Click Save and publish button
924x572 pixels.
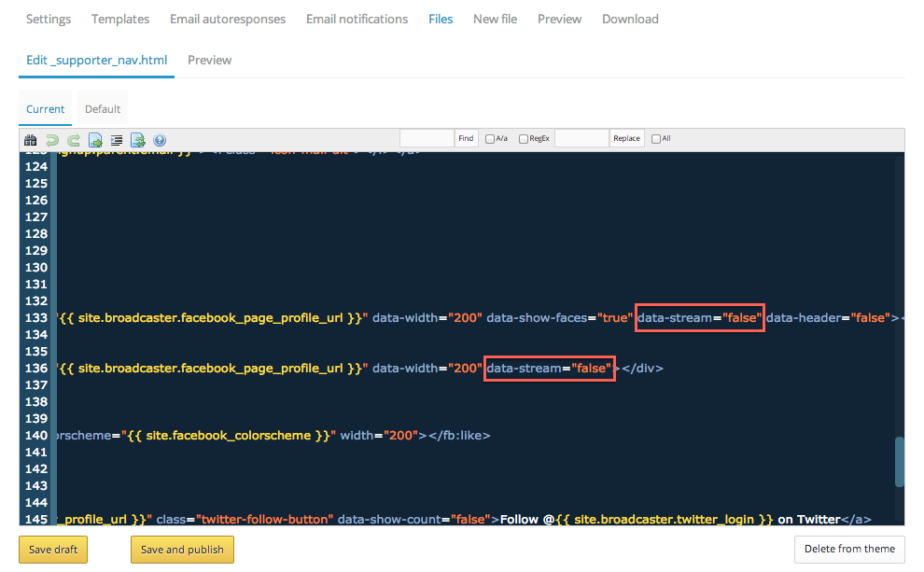pos(182,550)
